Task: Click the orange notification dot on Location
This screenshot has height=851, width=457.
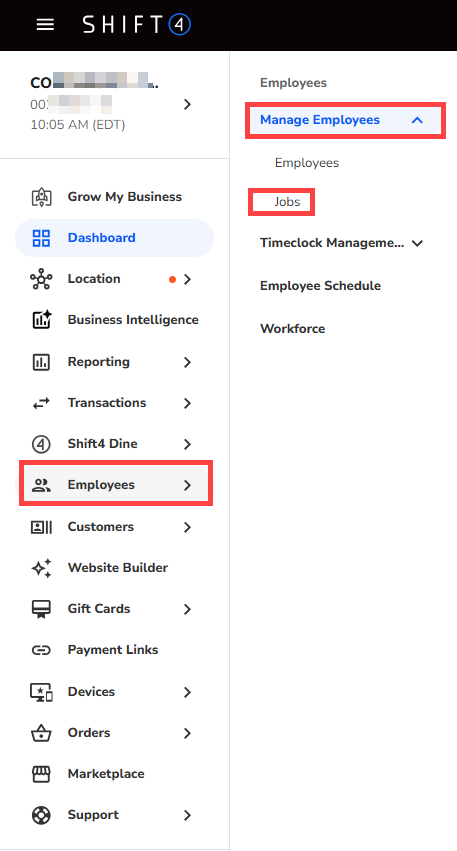Action: coord(173,280)
